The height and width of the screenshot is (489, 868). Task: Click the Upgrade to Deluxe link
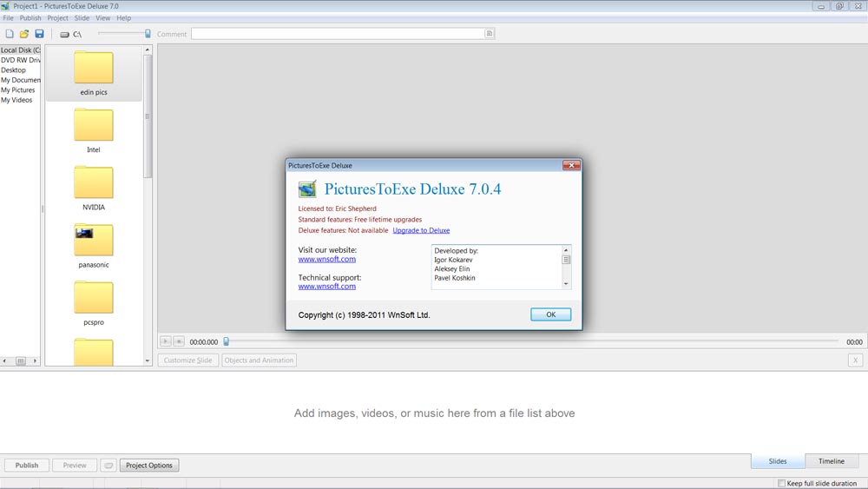421,230
